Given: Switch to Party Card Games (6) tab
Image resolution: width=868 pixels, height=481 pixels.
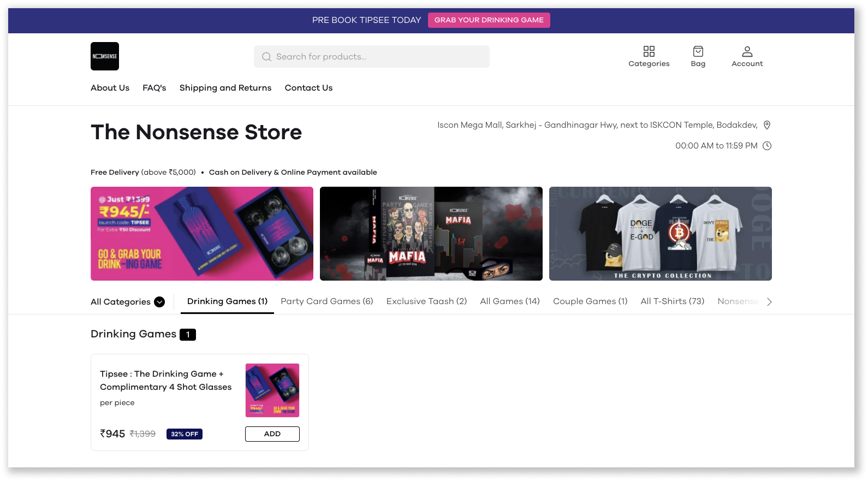Looking at the screenshot, I should [x=327, y=301].
